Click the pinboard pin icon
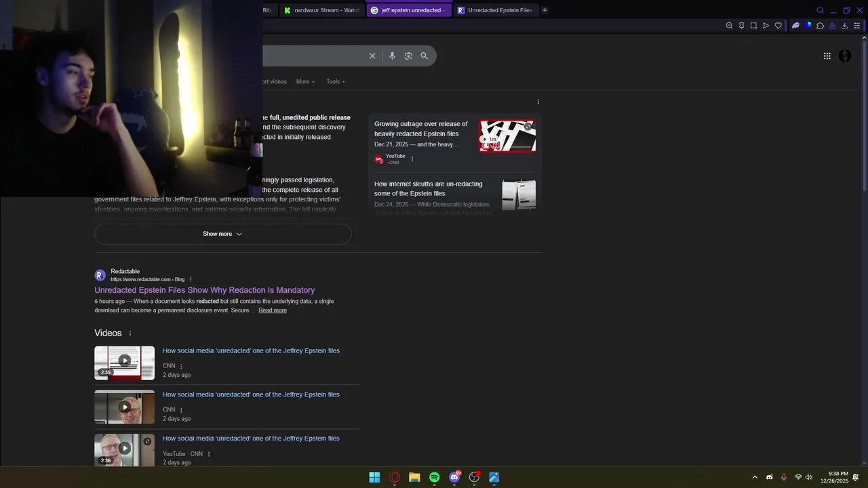Viewport: 868px width, 488px height. pyautogui.click(x=741, y=26)
